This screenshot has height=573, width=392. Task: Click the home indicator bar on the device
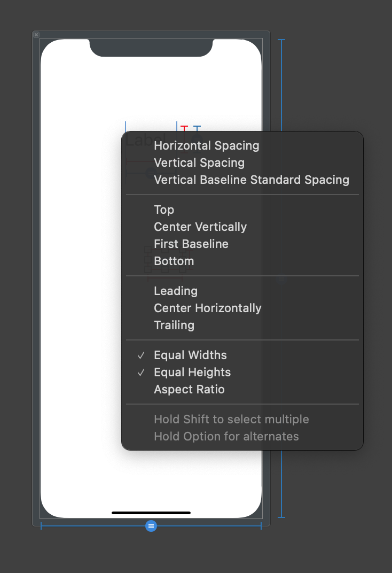pyautogui.click(x=151, y=513)
